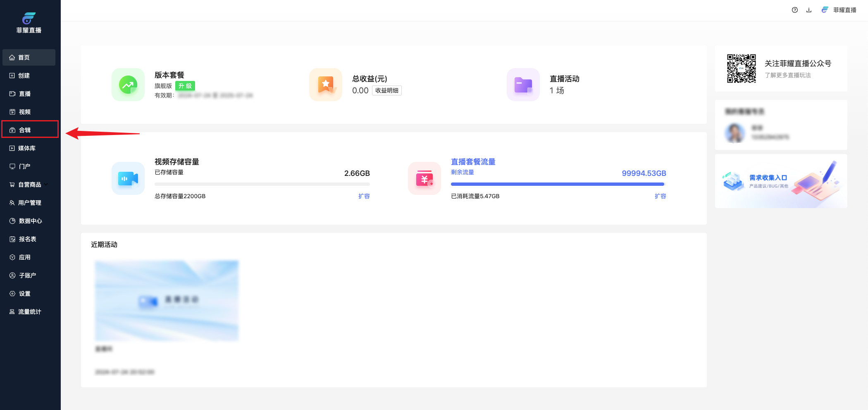Click the live traffic remaining progress bar
Viewport: 868px width, 410px height.
[x=558, y=184]
